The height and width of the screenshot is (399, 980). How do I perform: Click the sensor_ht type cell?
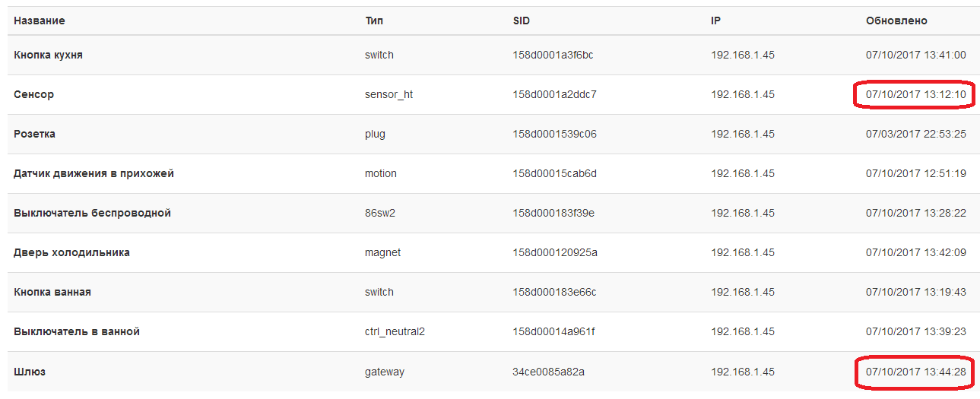click(x=389, y=94)
